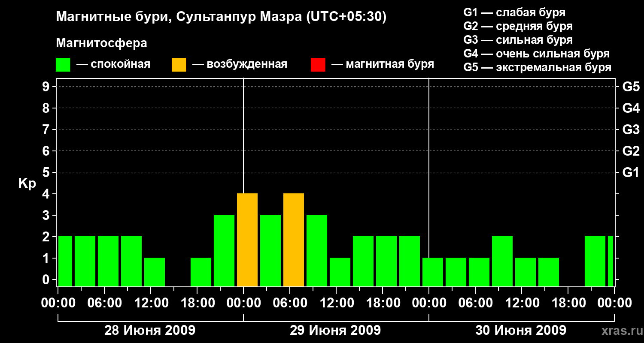Select the orange Kp 4 bar at 00:00 on 29 Июня
Viewport: 644px width, 343px height.
coord(247,240)
